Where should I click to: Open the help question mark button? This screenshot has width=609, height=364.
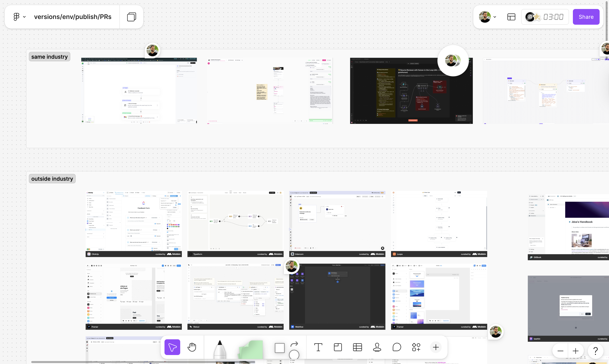click(x=596, y=351)
